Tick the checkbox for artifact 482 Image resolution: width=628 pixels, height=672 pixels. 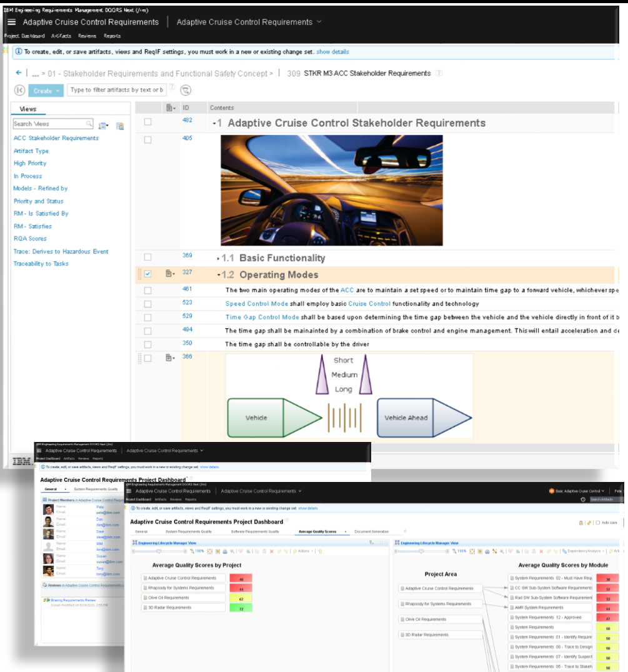[x=148, y=122]
